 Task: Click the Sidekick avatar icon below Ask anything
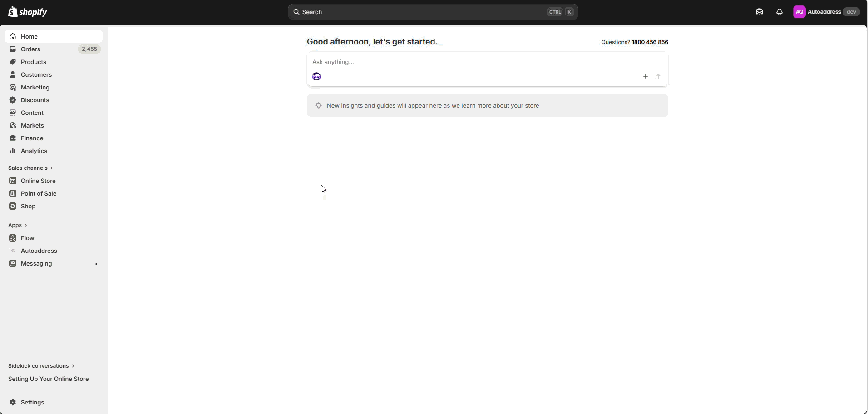pyautogui.click(x=316, y=76)
